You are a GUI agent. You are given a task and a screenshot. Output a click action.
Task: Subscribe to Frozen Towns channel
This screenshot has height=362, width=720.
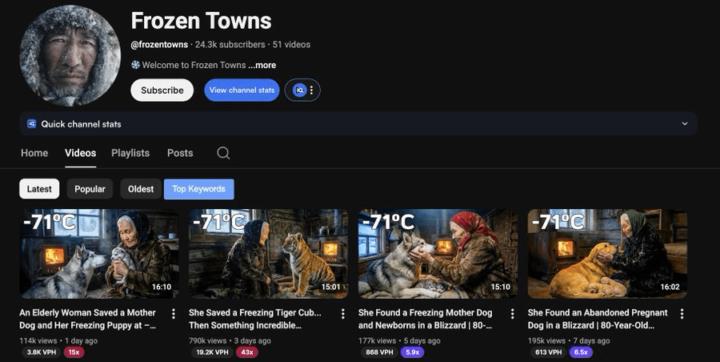pyautogui.click(x=162, y=90)
